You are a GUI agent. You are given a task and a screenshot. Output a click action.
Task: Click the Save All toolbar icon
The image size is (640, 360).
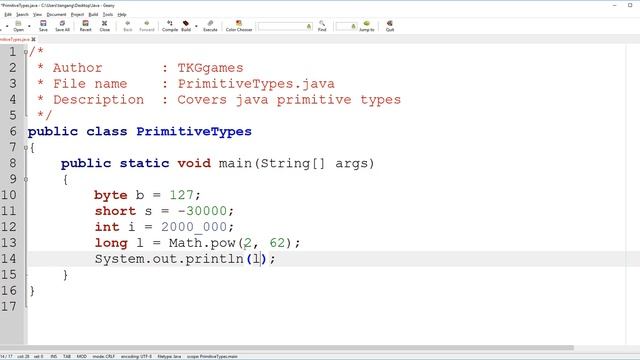point(62,26)
